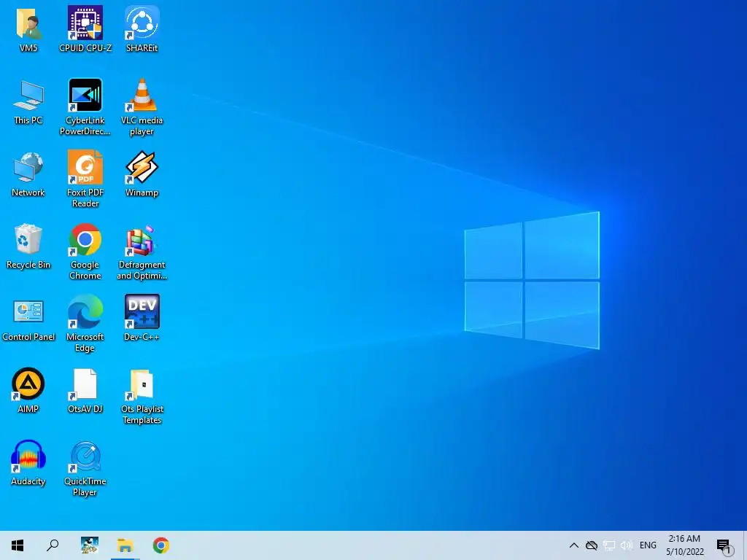Open taskbar search with magnifier icon
The image size is (747, 560).
53,545
